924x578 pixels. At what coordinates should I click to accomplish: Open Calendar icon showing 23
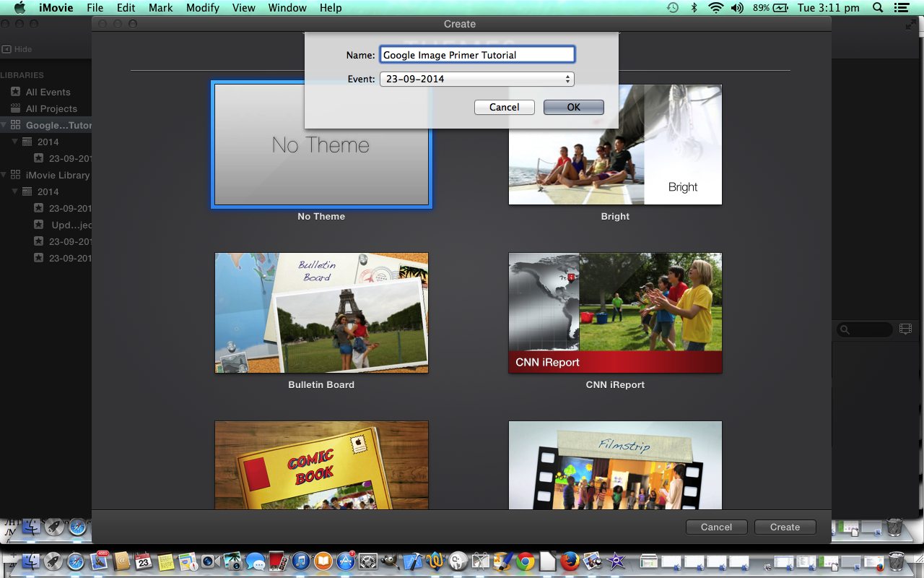(143, 561)
